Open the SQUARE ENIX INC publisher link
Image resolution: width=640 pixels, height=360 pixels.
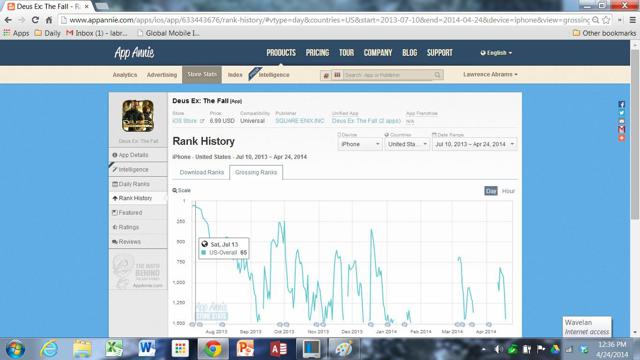click(300, 121)
